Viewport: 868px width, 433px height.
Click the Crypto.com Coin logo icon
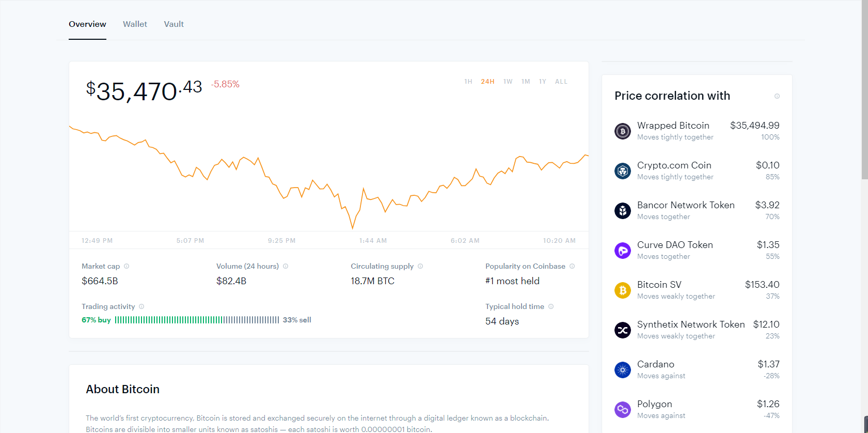click(622, 171)
